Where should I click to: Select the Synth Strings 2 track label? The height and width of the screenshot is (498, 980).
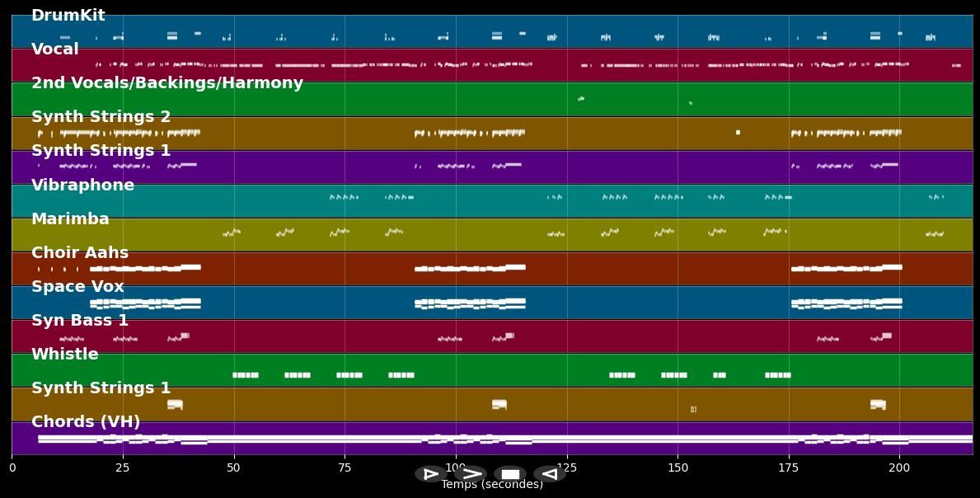coord(101,117)
